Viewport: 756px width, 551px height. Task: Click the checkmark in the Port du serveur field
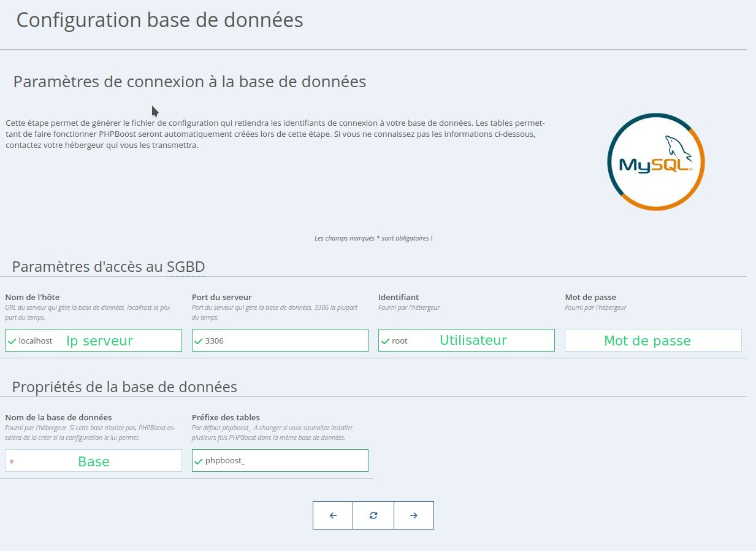199,340
